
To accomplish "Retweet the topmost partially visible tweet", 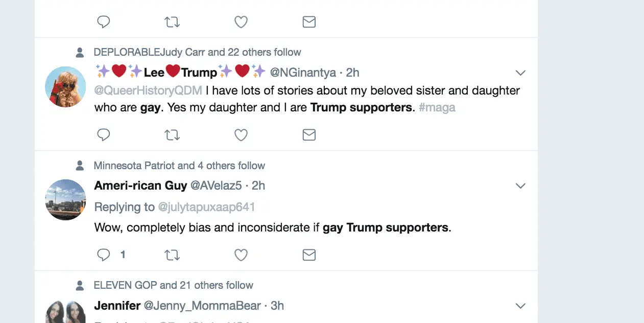I will click(x=172, y=22).
